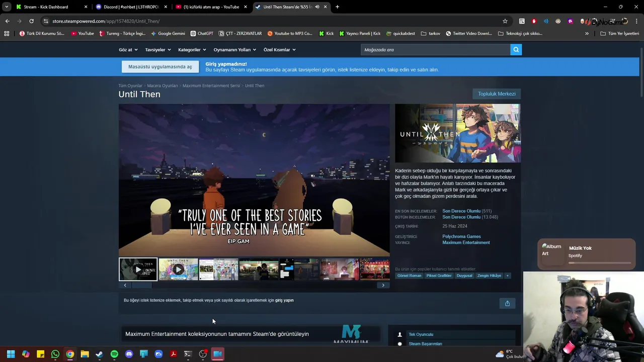Open Spotify from the taskbar
This screenshot has height=362, width=644.
(114, 354)
